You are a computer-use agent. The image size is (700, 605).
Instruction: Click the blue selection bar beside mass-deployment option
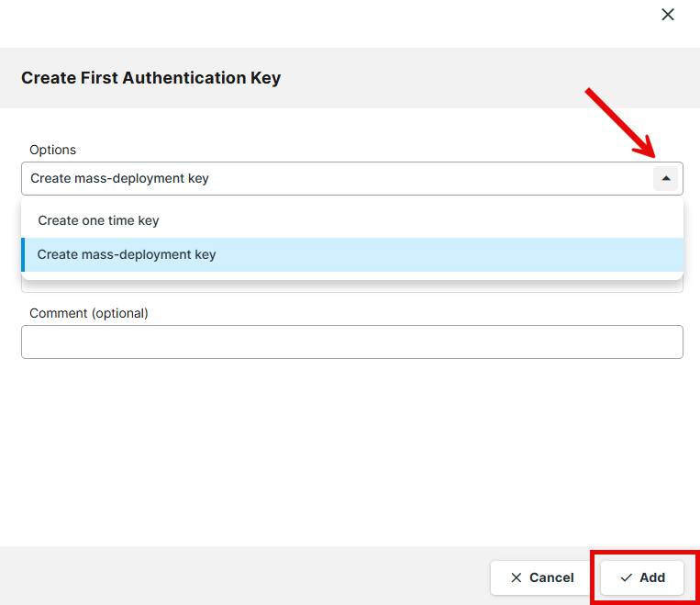click(23, 254)
